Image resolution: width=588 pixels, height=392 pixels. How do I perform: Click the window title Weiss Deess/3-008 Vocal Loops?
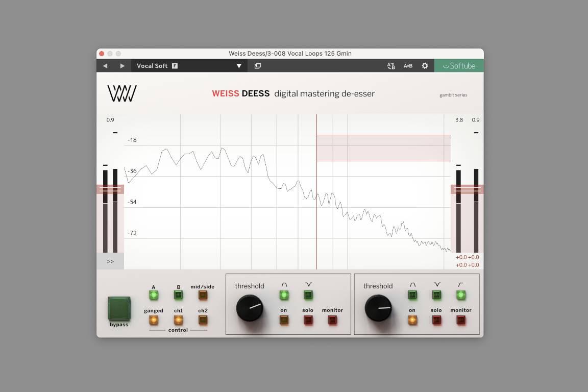click(290, 53)
